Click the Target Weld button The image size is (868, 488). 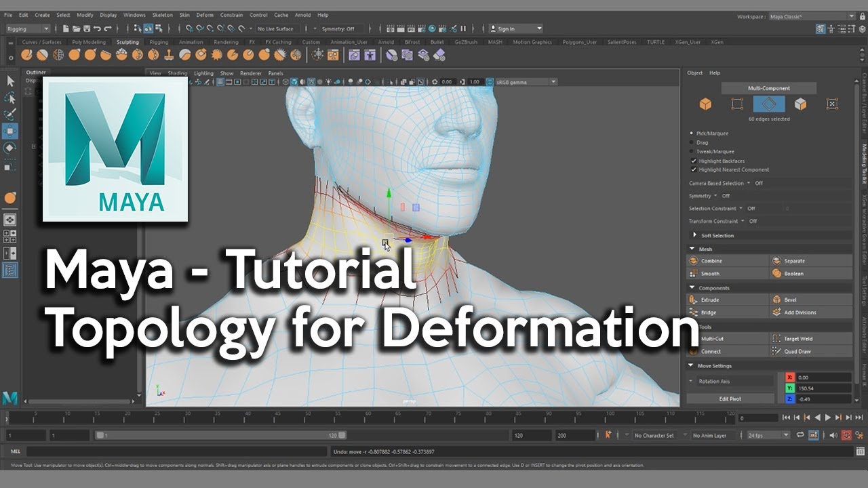tap(811, 338)
